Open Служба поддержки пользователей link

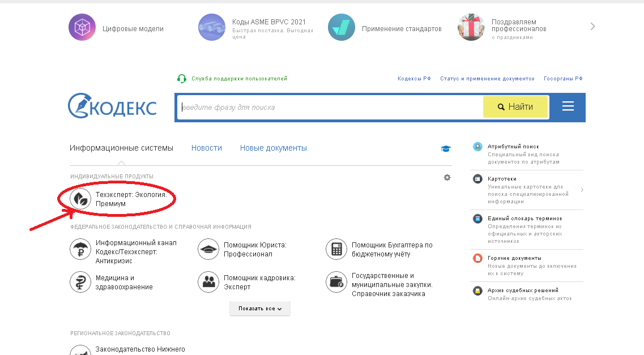click(x=239, y=78)
